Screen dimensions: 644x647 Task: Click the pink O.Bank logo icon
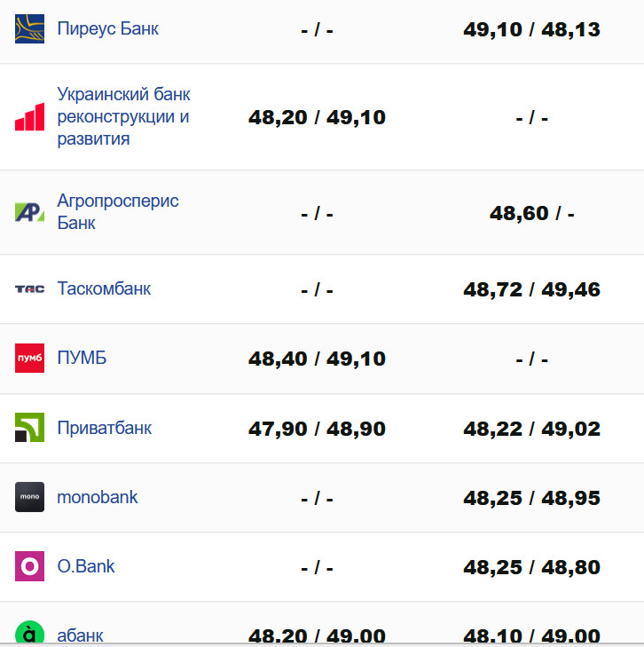pos(29,566)
